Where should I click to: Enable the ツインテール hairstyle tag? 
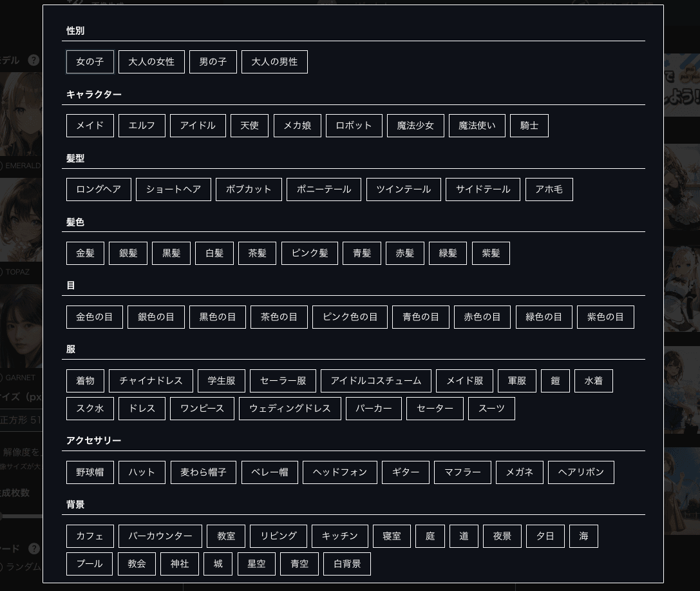(x=404, y=189)
